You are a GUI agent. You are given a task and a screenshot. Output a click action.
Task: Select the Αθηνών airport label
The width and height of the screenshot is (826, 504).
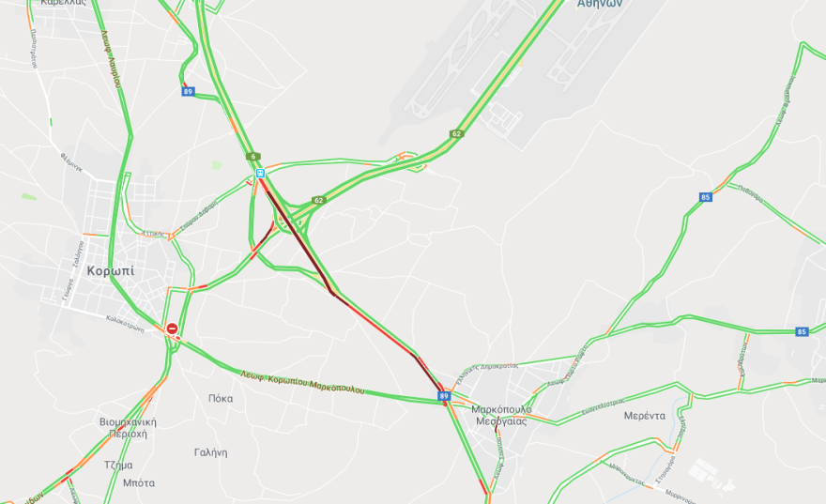click(x=600, y=4)
